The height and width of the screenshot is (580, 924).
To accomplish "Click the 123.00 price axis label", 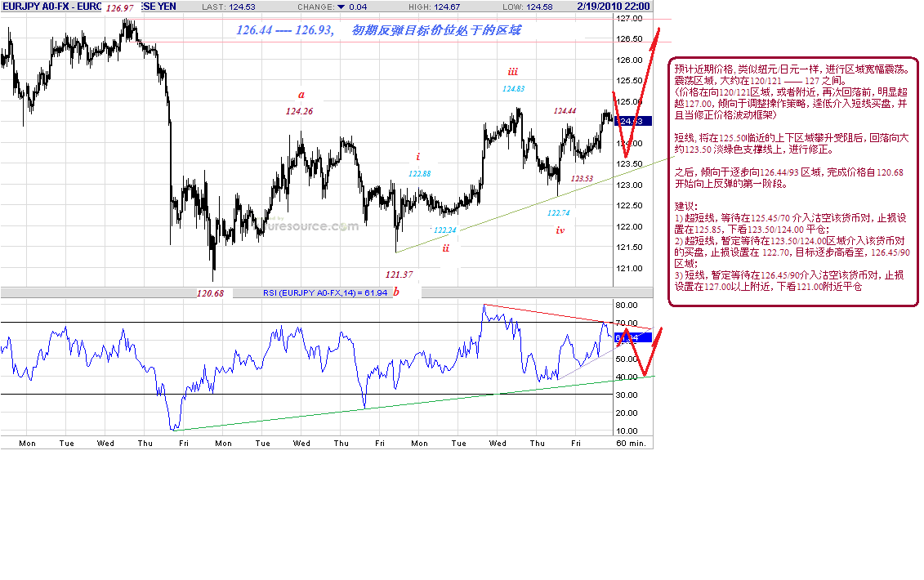I will pos(629,185).
